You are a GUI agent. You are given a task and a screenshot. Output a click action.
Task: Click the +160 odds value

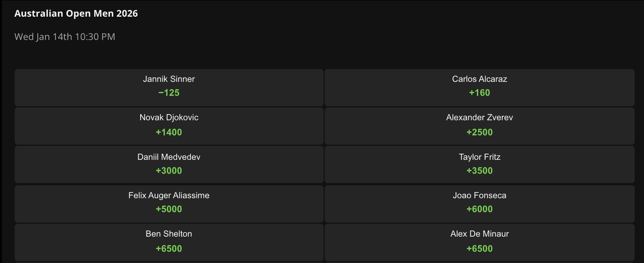click(479, 93)
